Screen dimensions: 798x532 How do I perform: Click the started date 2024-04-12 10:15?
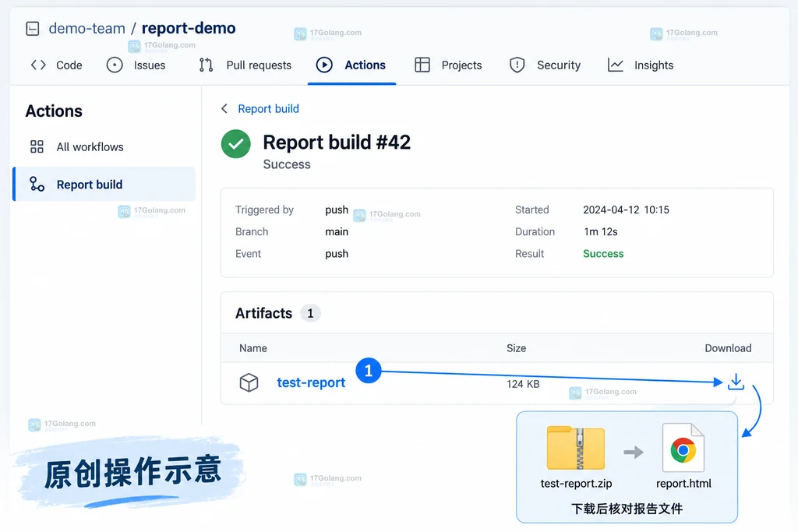(x=626, y=210)
